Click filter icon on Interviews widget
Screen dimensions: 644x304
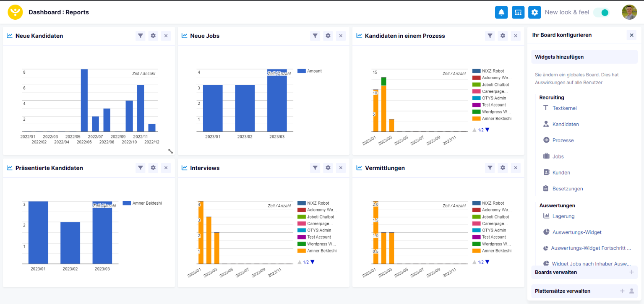coord(315,168)
